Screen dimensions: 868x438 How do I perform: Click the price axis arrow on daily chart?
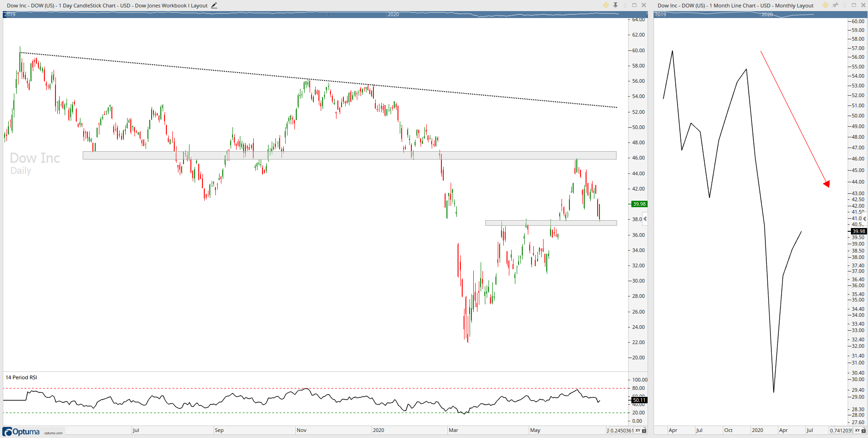645,219
